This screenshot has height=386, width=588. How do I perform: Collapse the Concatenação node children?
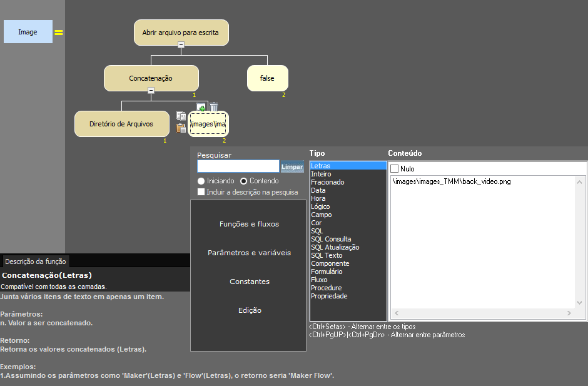click(x=151, y=91)
